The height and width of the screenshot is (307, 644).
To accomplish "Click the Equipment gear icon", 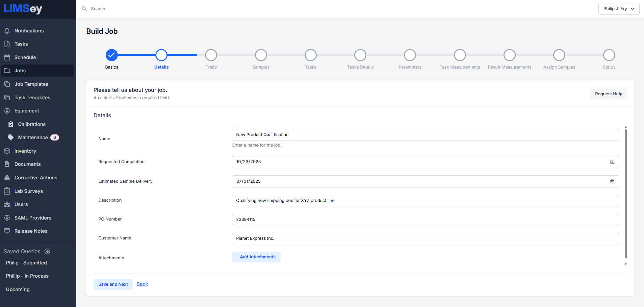I will pyautogui.click(x=7, y=111).
